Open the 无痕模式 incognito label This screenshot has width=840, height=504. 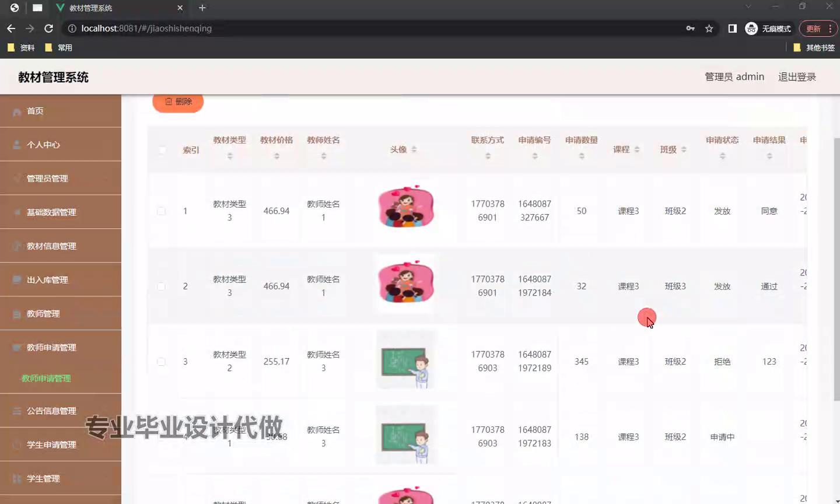(776, 29)
